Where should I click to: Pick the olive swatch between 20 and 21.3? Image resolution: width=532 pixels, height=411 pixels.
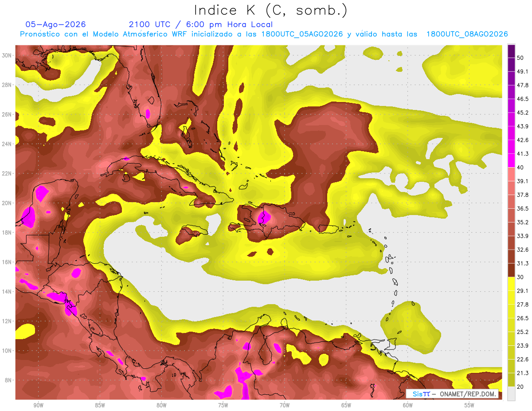(511, 380)
